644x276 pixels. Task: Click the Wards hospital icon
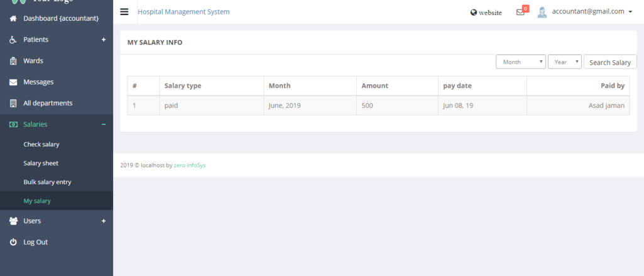(x=13, y=61)
